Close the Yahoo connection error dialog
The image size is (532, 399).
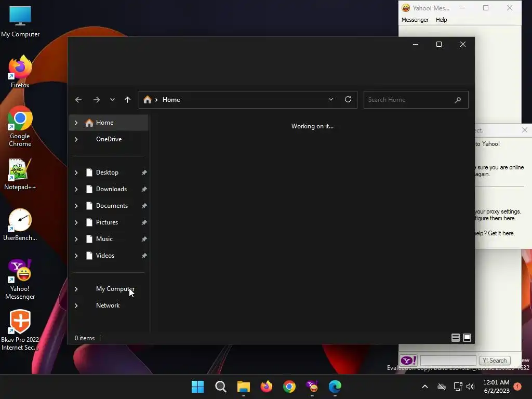coord(525,130)
